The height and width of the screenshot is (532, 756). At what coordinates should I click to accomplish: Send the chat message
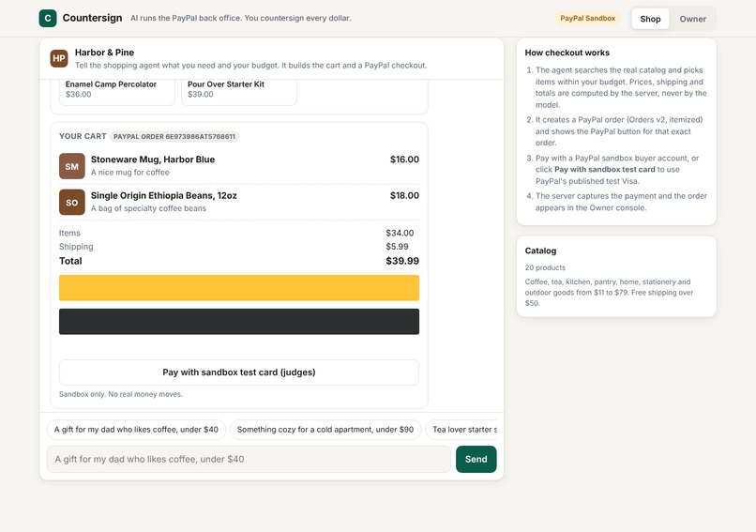[476, 459]
